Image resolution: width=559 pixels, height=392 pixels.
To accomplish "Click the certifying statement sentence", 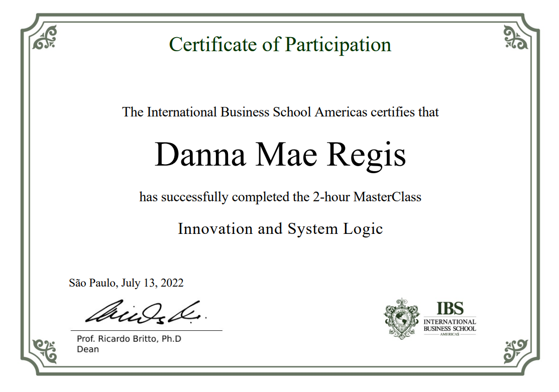I will (x=280, y=112).
